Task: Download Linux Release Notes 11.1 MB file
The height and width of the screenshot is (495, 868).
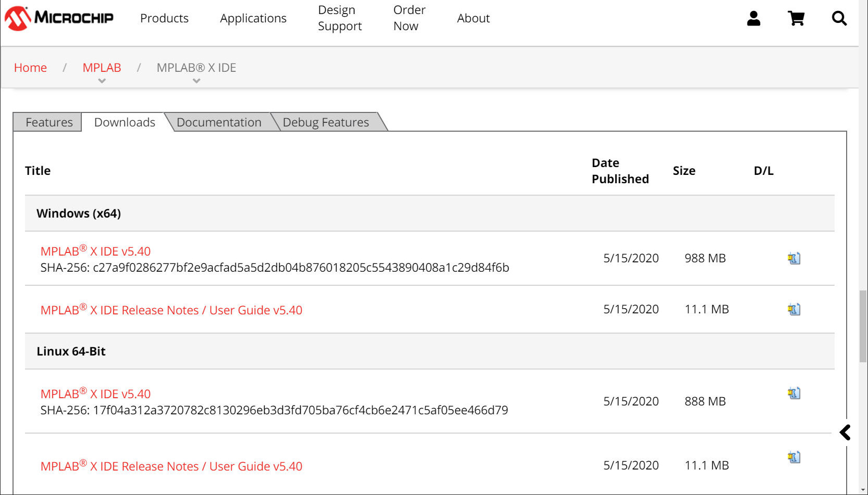Action: pos(793,457)
